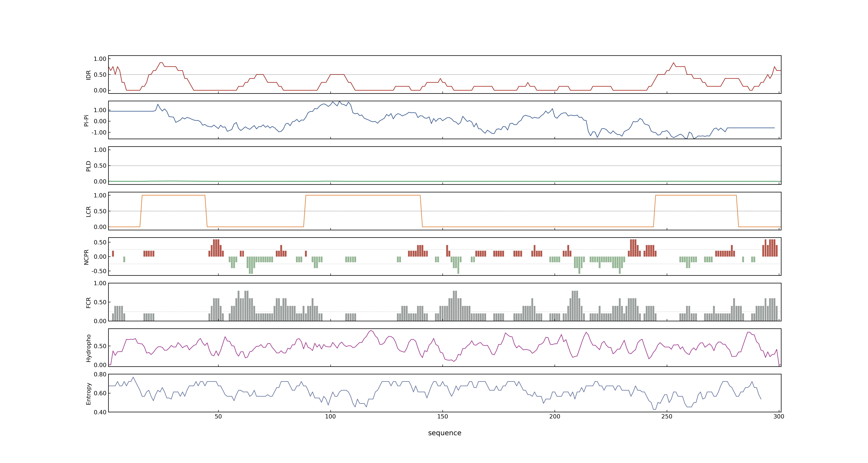
Task: Click NCPR axis tick value -0.50
Action: [x=99, y=271]
